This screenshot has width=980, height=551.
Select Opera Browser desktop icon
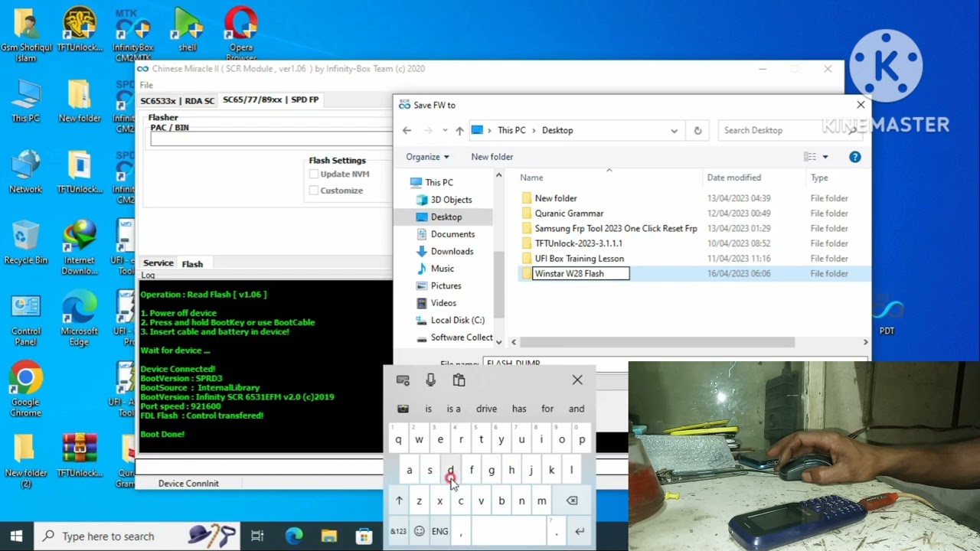coord(240,34)
